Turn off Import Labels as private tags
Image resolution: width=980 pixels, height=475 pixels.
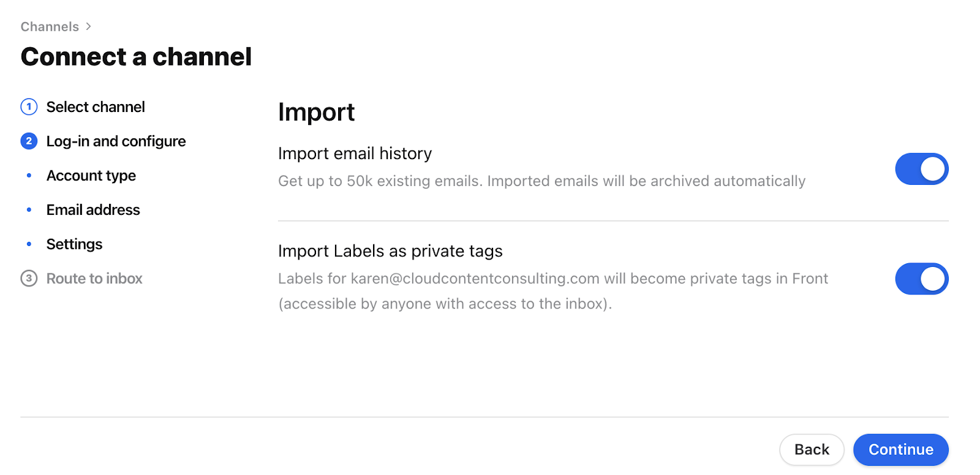921,279
